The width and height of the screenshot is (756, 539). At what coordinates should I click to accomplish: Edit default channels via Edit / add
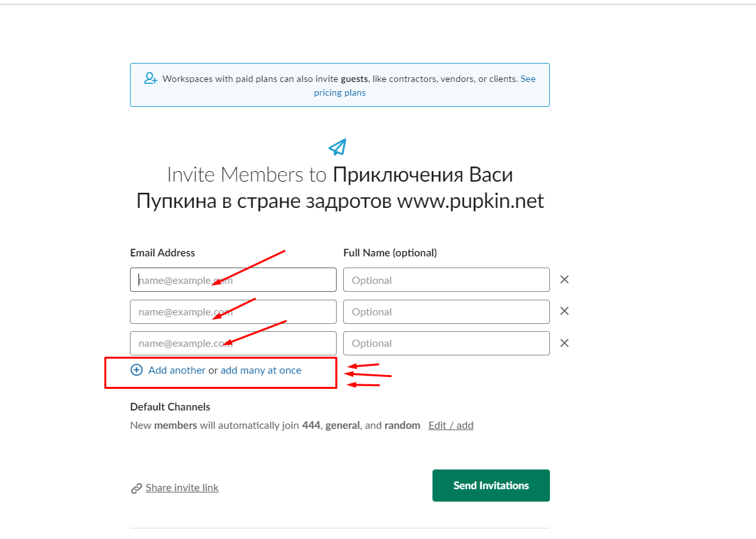451,425
